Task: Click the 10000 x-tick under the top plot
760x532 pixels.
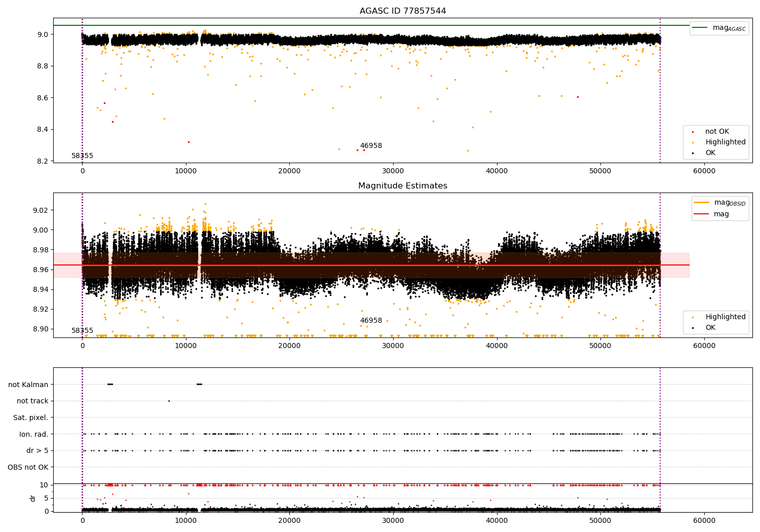Action: [186, 171]
